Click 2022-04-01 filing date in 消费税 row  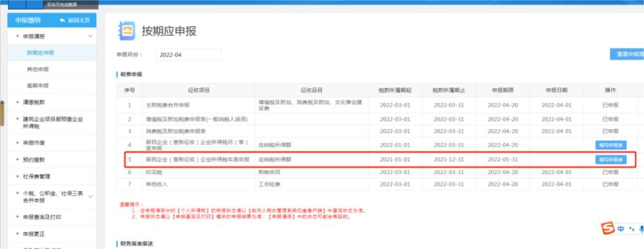(556, 131)
